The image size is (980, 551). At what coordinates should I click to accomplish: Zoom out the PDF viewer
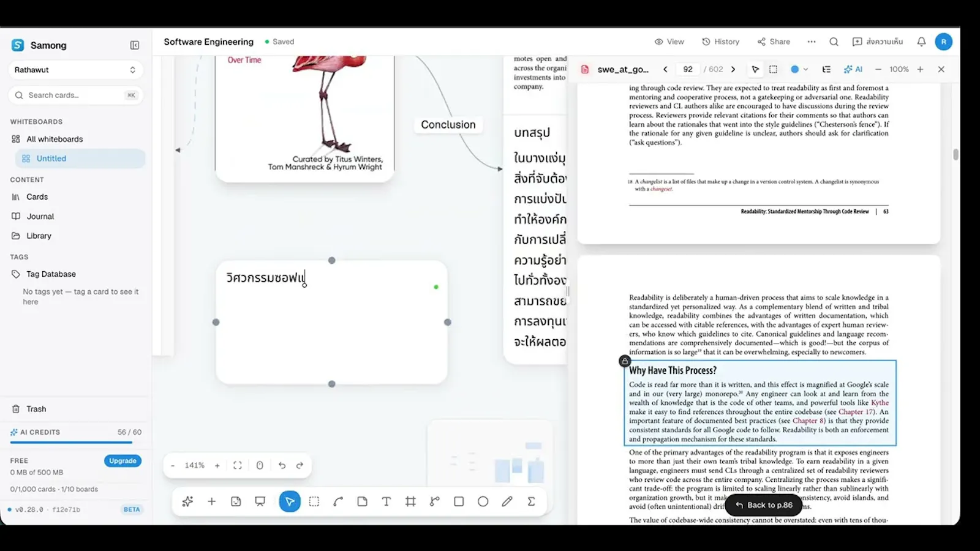pos(878,69)
